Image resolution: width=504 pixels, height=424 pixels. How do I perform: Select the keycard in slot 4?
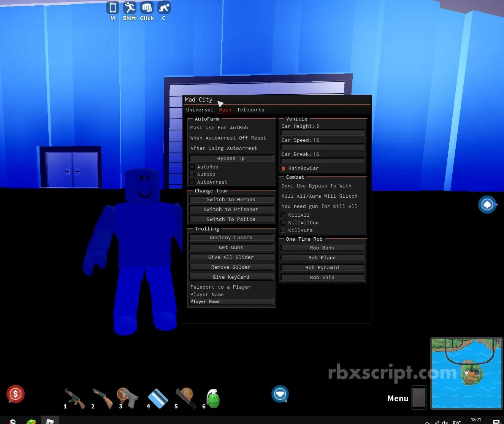tap(158, 399)
